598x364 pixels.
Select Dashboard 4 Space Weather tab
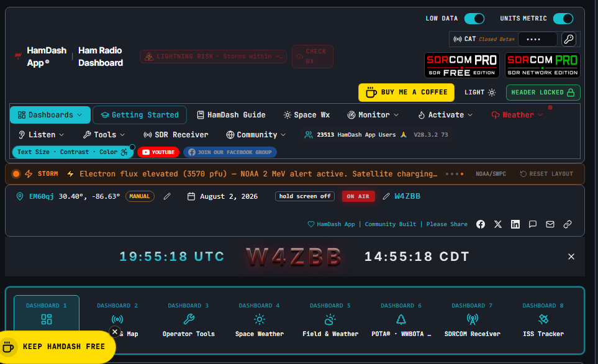click(x=260, y=320)
